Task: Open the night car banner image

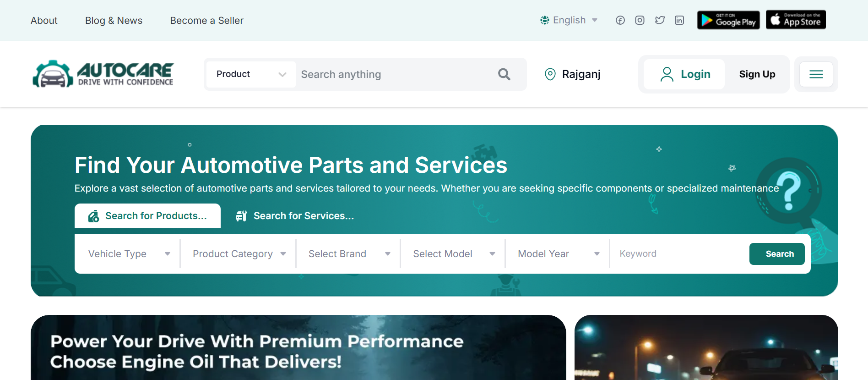Action: [706, 347]
